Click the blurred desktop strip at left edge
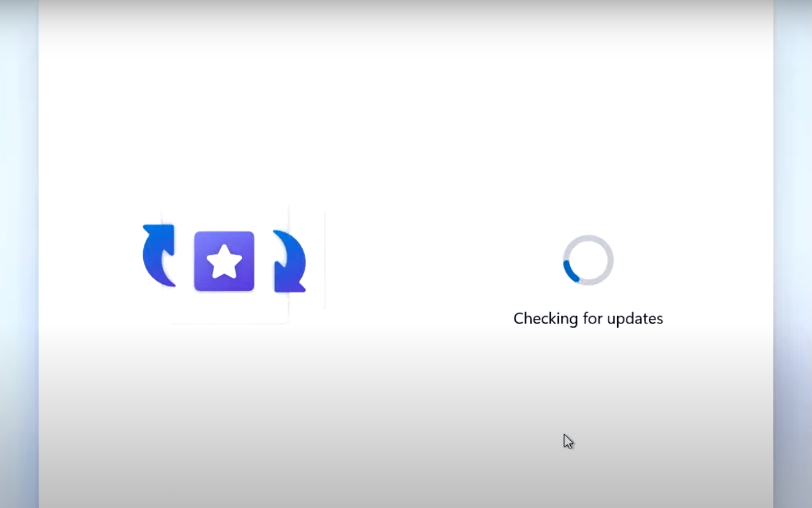 [x=19, y=254]
